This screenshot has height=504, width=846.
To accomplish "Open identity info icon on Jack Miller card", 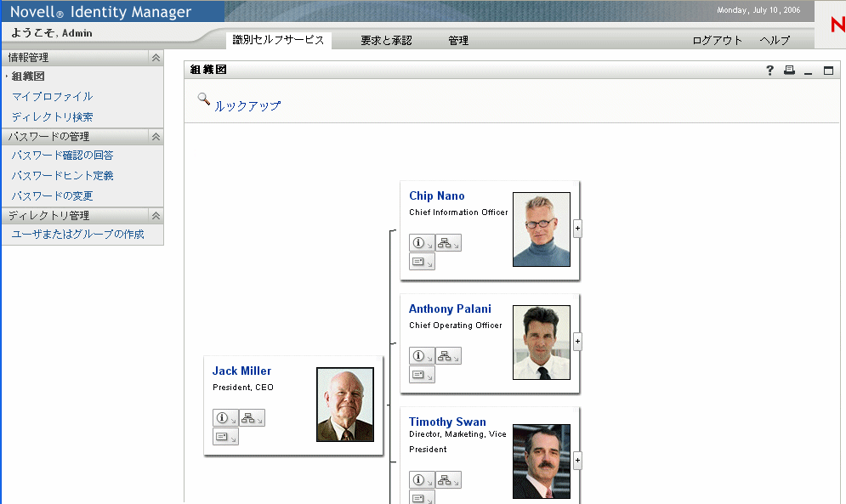I will (225, 417).
